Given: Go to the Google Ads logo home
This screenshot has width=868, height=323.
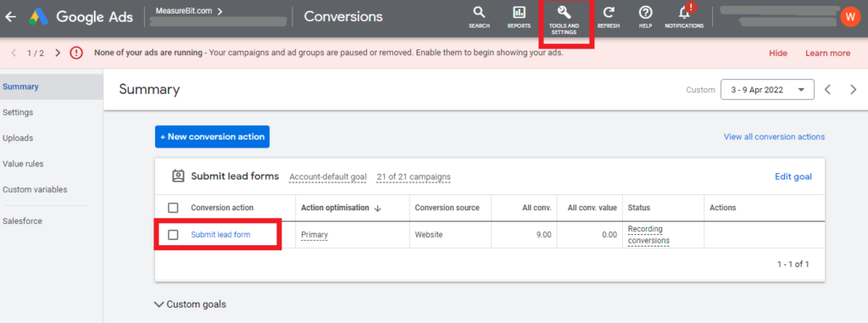Looking at the screenshot, I should click(81, 17).
